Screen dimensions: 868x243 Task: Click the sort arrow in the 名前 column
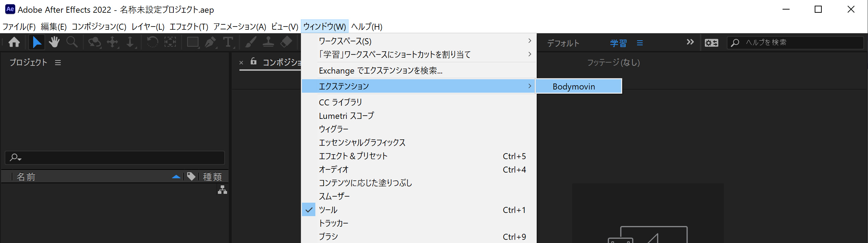[x=176, y=177]
